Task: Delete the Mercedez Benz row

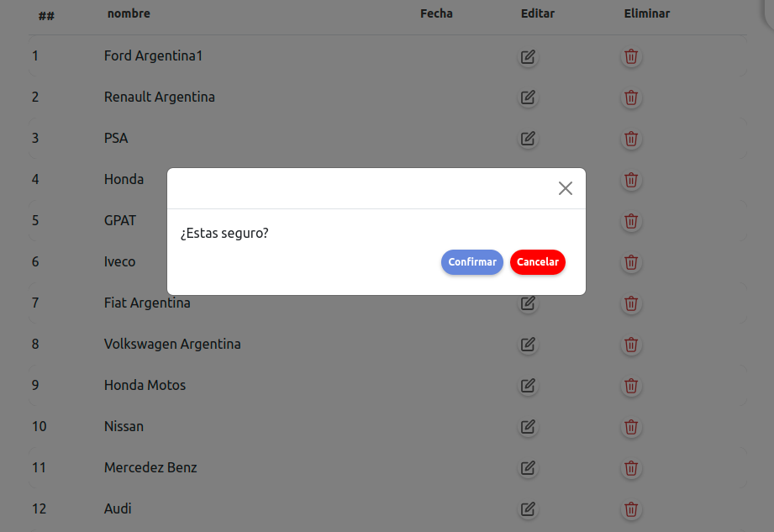Action: pos(631,468)
